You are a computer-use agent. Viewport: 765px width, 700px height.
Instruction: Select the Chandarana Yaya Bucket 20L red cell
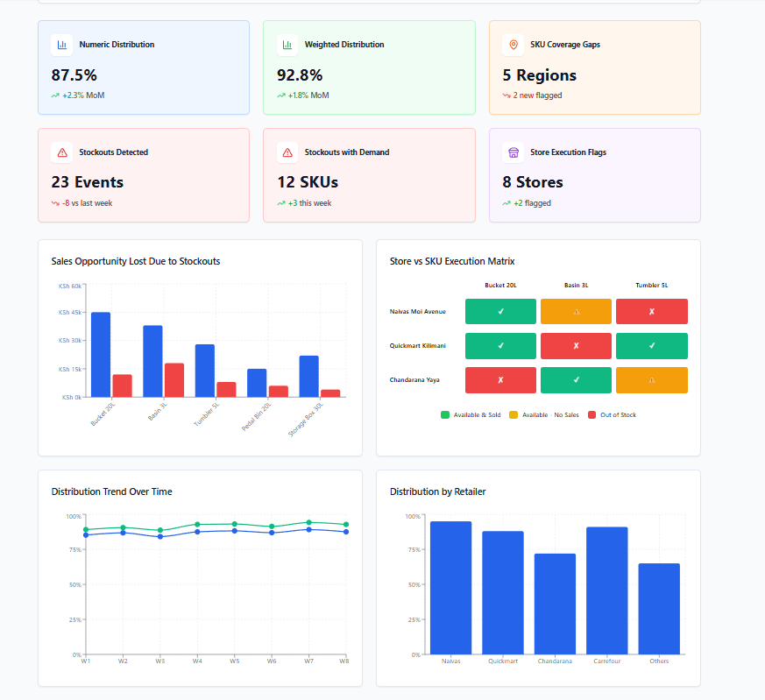500,380
